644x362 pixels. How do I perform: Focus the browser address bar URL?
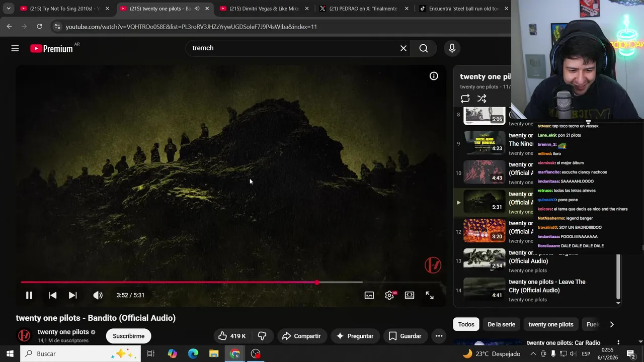(x=191, y=27)
